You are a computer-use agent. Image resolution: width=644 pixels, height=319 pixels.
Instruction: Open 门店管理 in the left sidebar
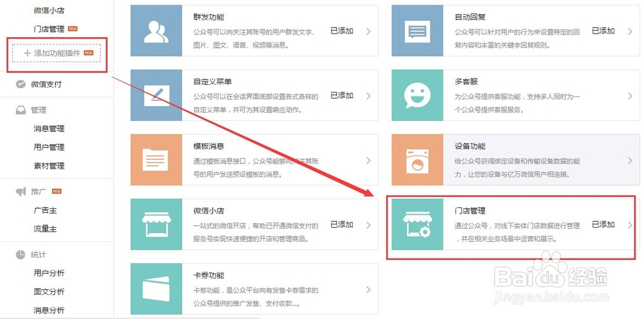[49, 29]
